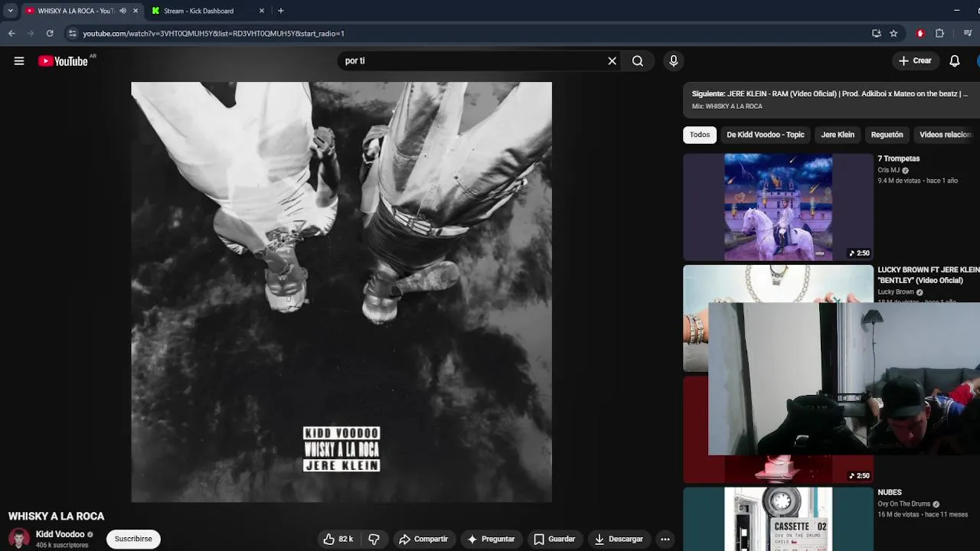Open the 7 Trompetas video title
The image size is (980, 551).
tap(899, 158)
